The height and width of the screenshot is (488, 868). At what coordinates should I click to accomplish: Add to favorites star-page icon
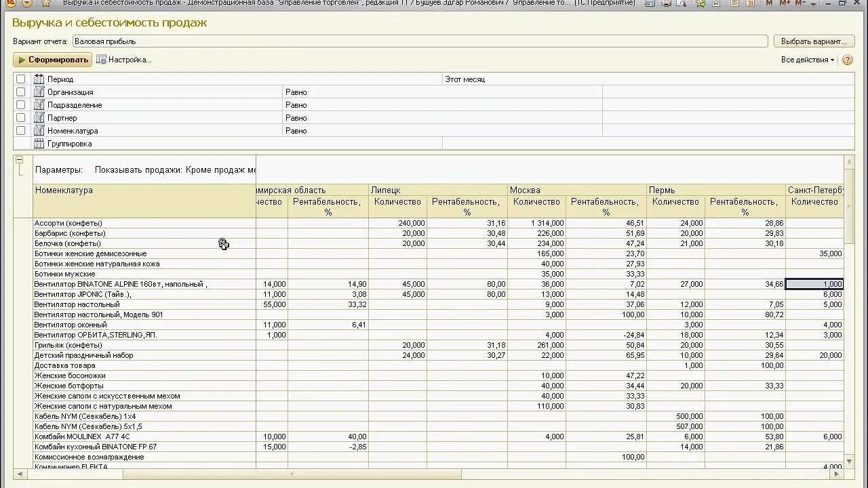(717, 3)
